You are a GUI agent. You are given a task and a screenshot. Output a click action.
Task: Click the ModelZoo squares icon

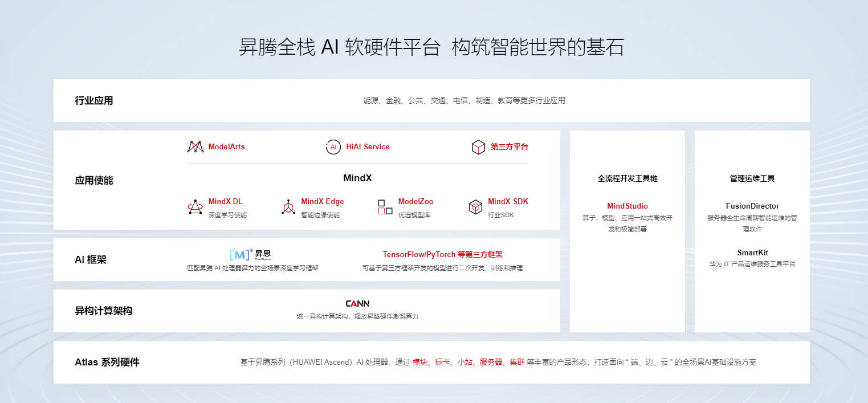(385, 207)
